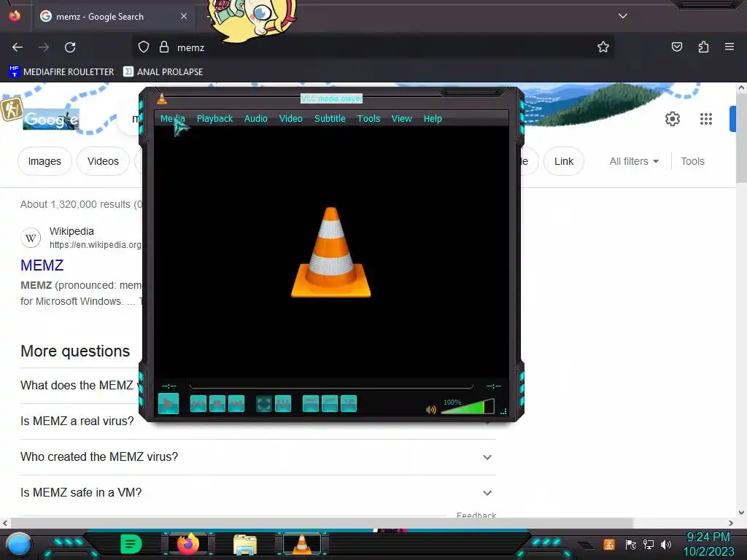The height and width of the screenshot is (560, 747).
Task: Open the Playback menu in VLC
Action: (x=215, y=119)
